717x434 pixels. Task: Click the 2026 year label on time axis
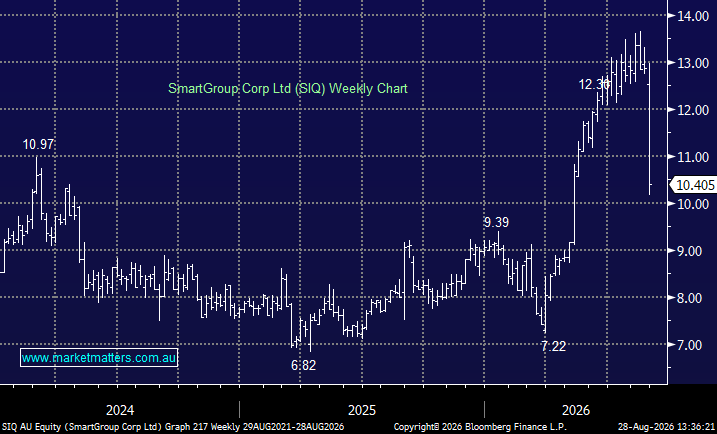(576, 410)
